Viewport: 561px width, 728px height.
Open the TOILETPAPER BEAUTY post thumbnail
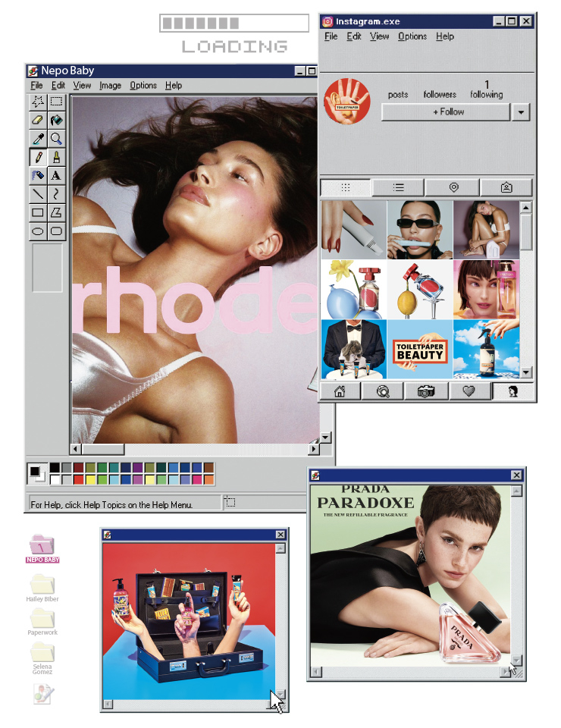(x=419, y=350)
